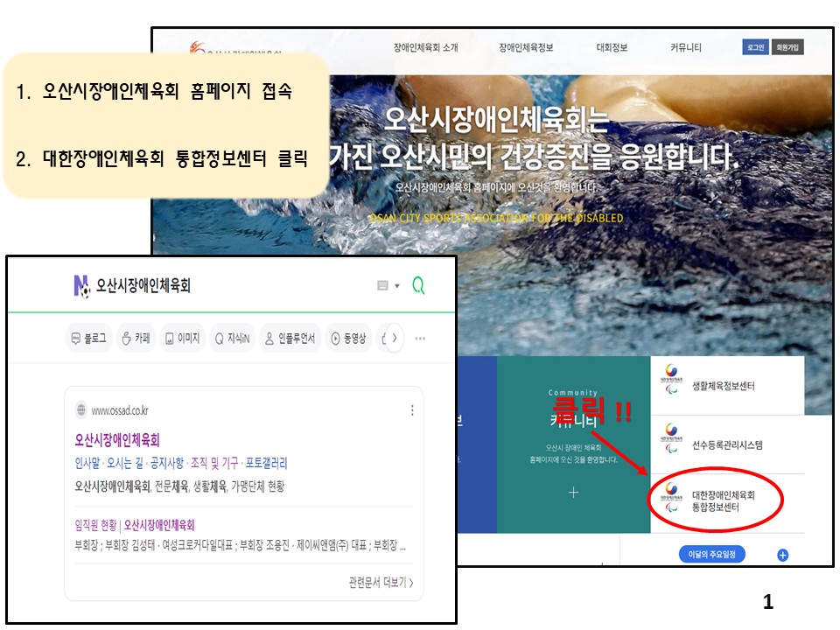Select the 동영상 search filter
840x630 pixels.
pos(347,339)
